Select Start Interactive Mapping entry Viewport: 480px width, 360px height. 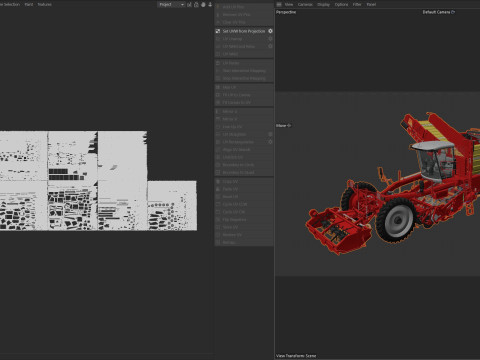[x=244, y=71]
